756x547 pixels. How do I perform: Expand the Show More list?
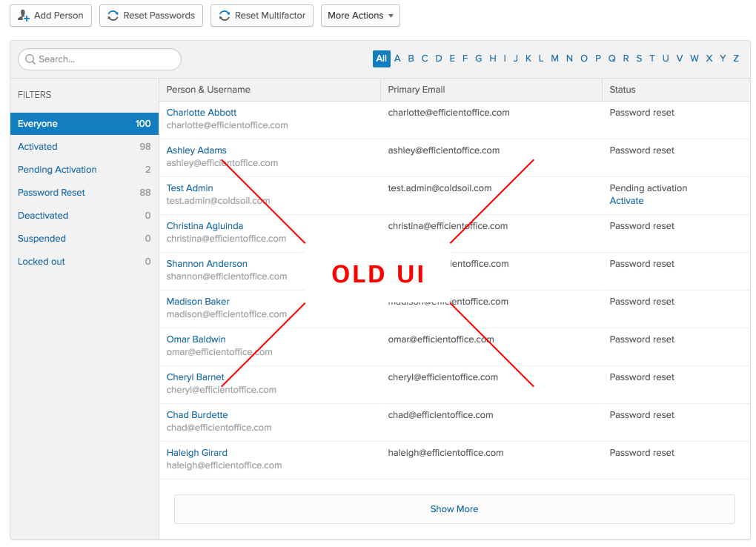pyautogui.click(x=454, y=508)
